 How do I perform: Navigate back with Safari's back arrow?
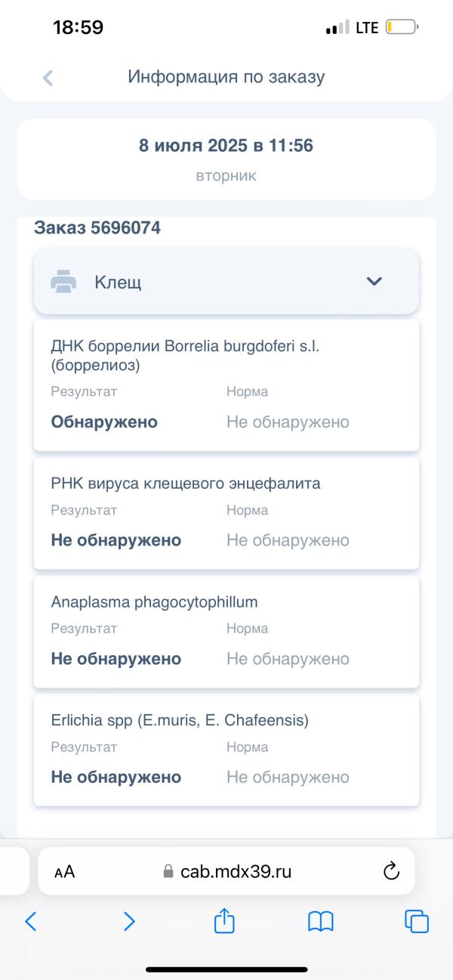pos(31,921)
